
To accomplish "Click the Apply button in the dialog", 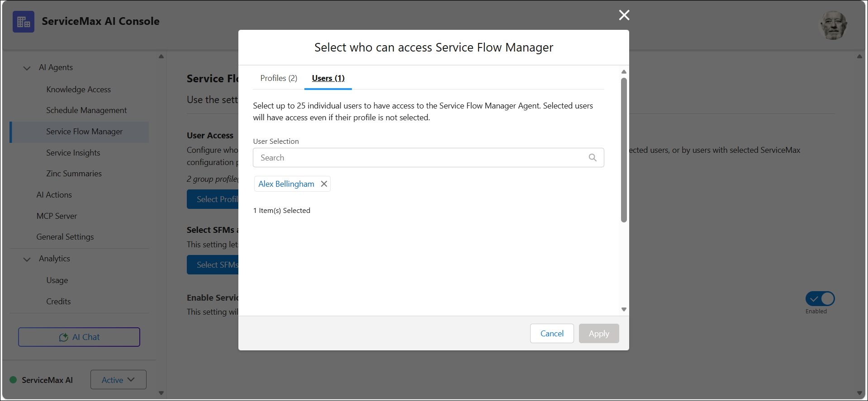I will (599, 334).
